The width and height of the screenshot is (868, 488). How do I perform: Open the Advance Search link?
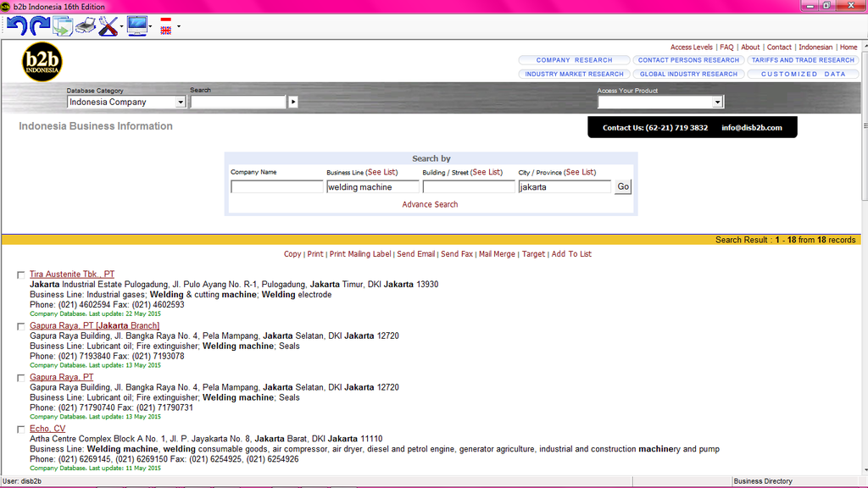(x=430, y=204)
